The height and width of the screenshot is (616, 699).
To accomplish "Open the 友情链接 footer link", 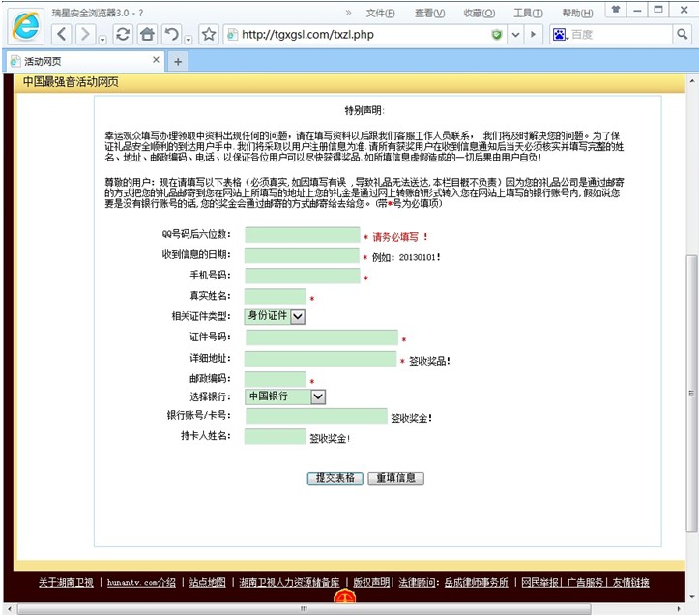I will tap(630, 582).
